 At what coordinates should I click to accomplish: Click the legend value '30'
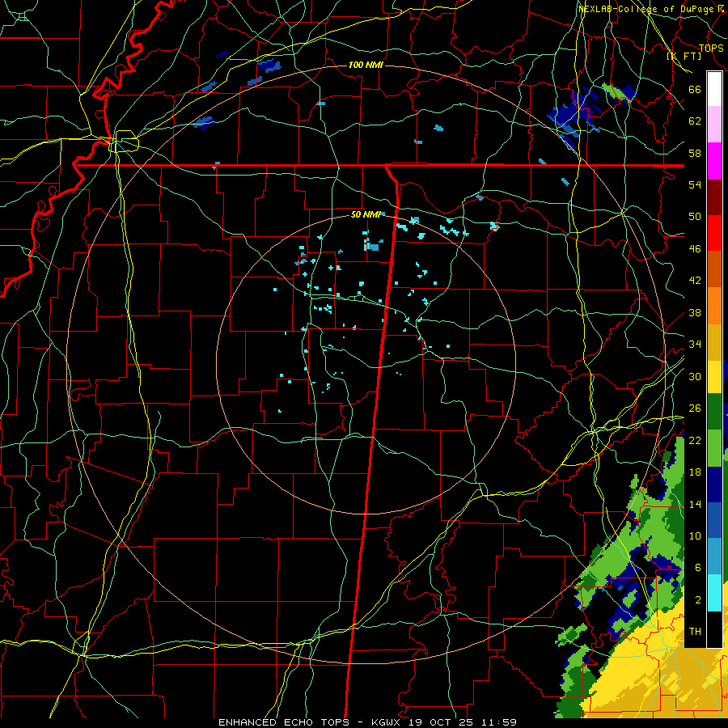[695, 376]
